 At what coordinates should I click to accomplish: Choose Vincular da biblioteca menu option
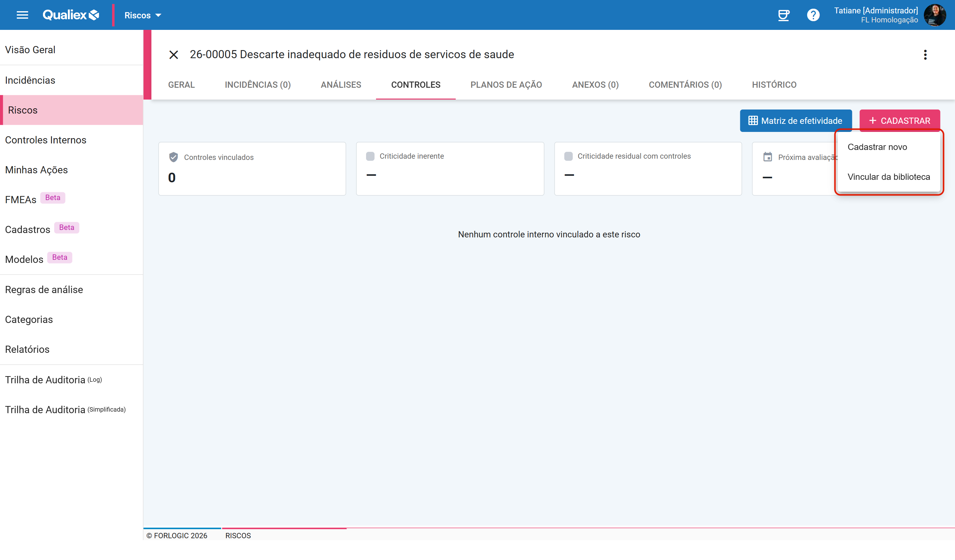(x=889, y=177)
